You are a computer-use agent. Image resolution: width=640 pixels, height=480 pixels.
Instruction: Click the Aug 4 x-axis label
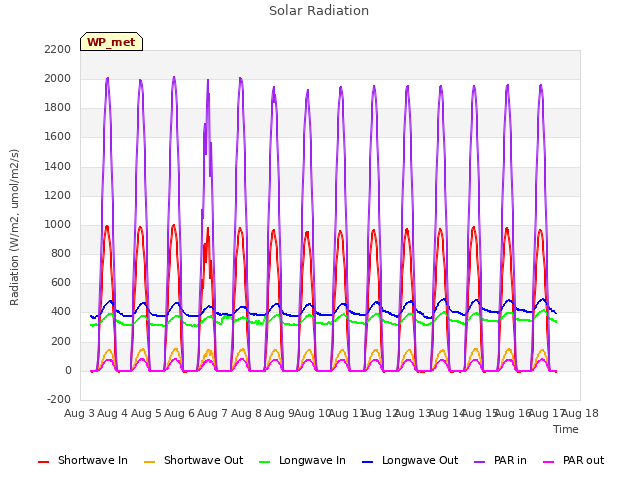pyautogui.click(x=113, y=413)
